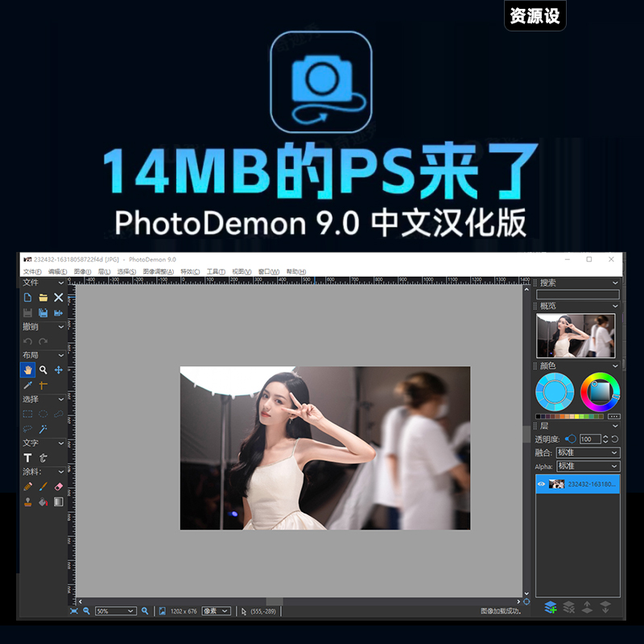Close the current image with the X icon
This screenshot has width=644, height=644.
(59, 297)
